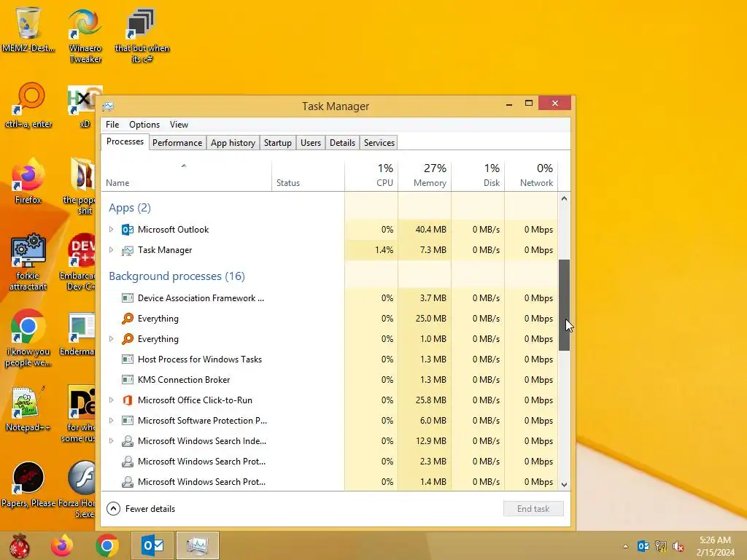Sort by the Memory column header

pyautogui.click(x=425, y=175)
